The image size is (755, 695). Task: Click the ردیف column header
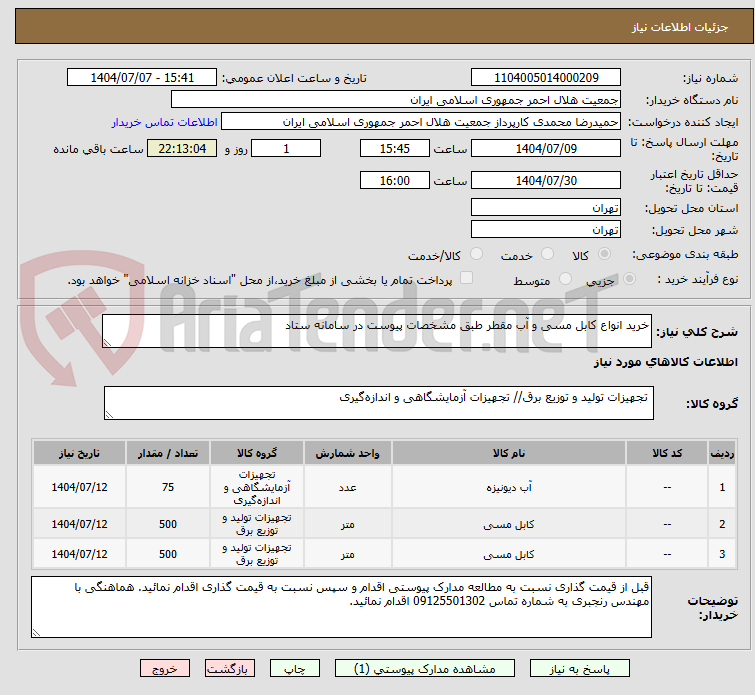pyautogui.click(x=722, y=453)
